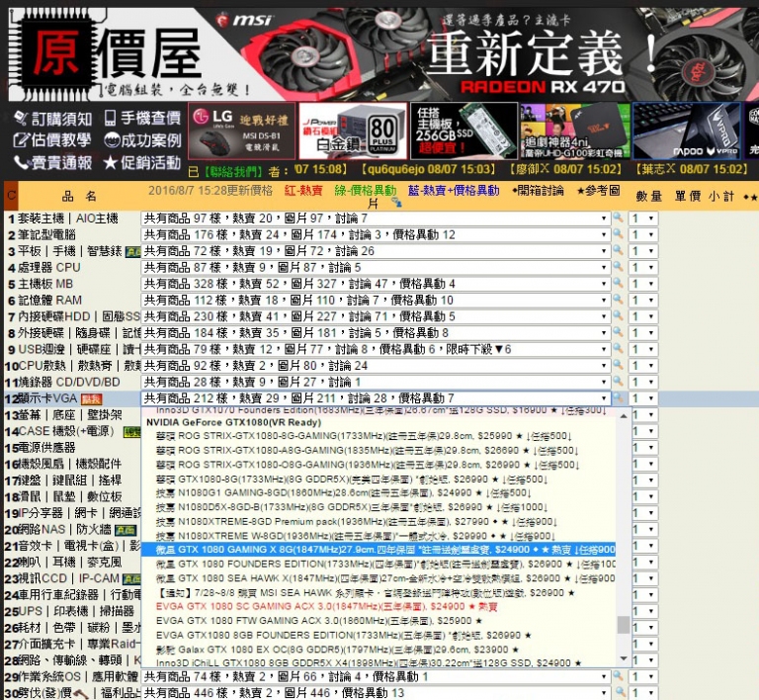Open 賣貴通報 overprice report link

pyautogui.click(x=52, y=163)
